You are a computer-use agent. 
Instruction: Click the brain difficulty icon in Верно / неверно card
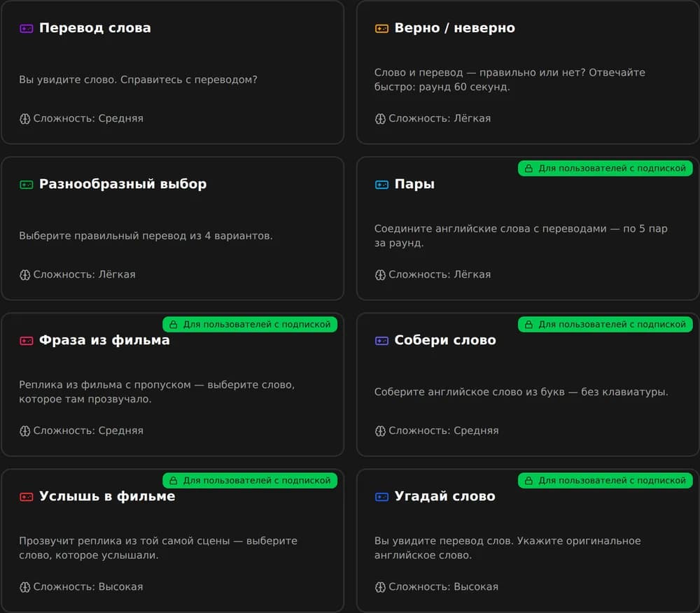380,119
